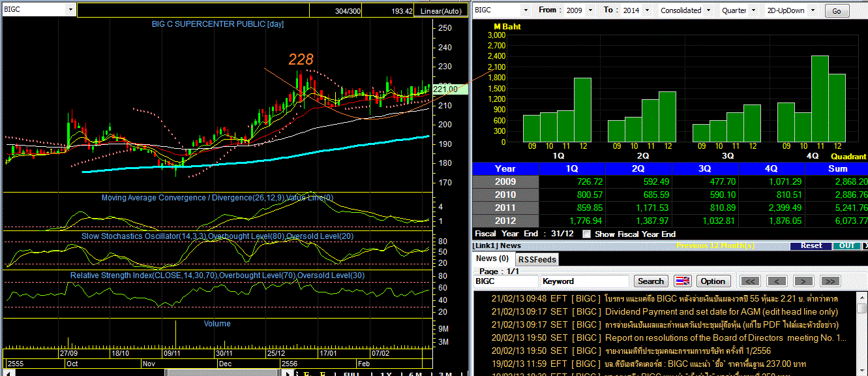This screenshot has height=376, width=868.
Task: Select the 2009 row label in the table
Action: [x=505, y=181]
